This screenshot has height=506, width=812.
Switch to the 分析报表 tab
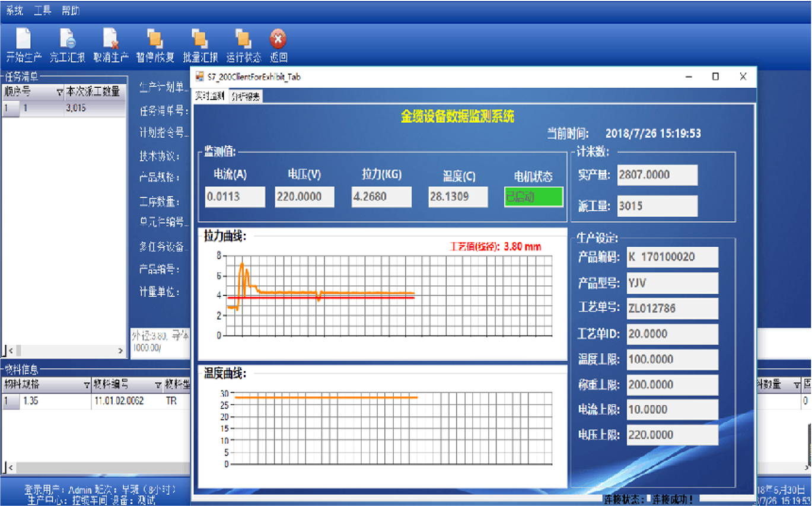(245, 97)
